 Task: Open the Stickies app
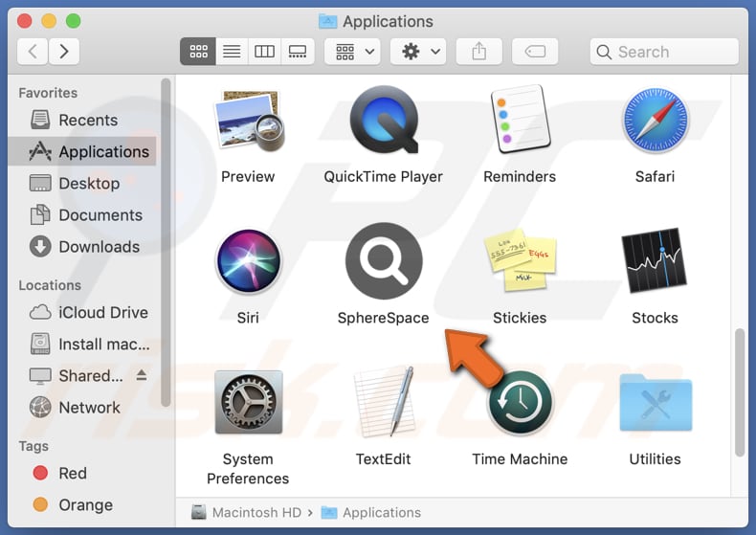click(519, 262)
